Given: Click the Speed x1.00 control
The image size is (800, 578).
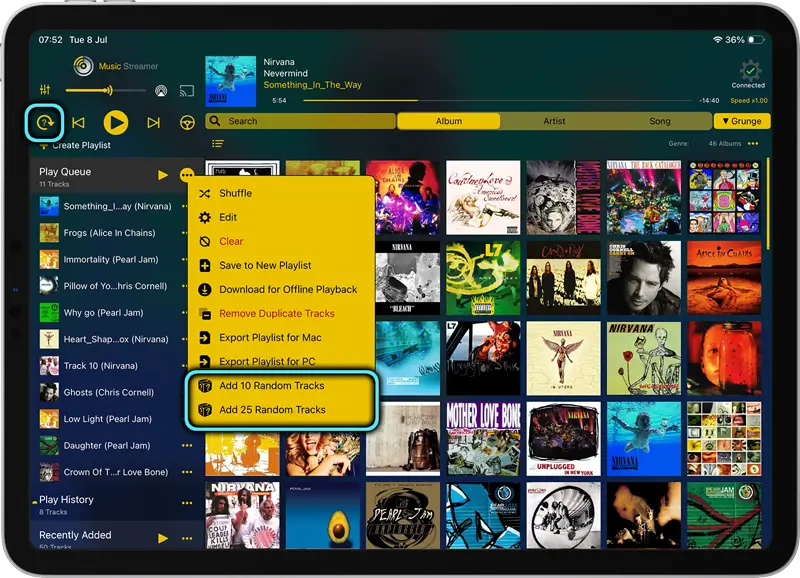Looking at the screenshot, I should (x=748, y=100).
